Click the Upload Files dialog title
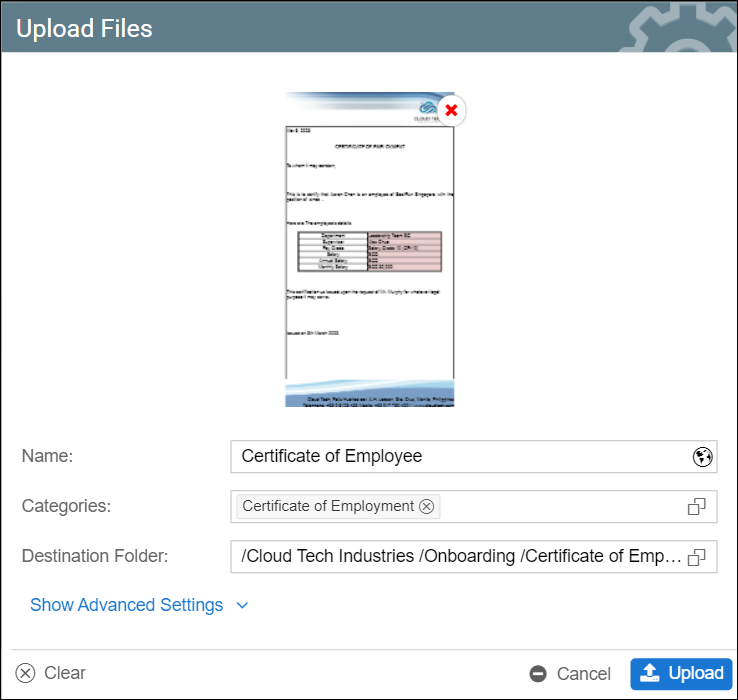The image size is (738, 700). (84, 29)
